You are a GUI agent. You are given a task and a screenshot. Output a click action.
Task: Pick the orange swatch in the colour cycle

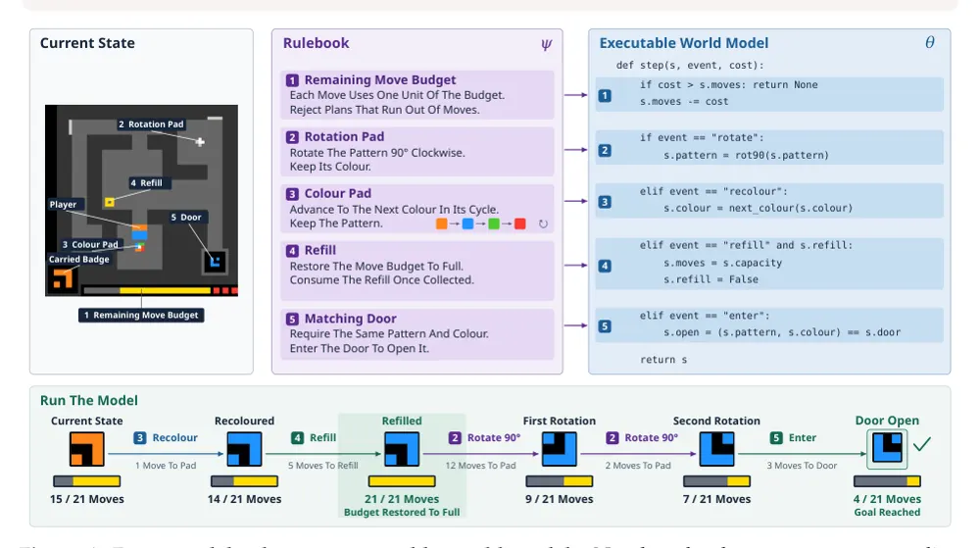[x=441, y=224]
